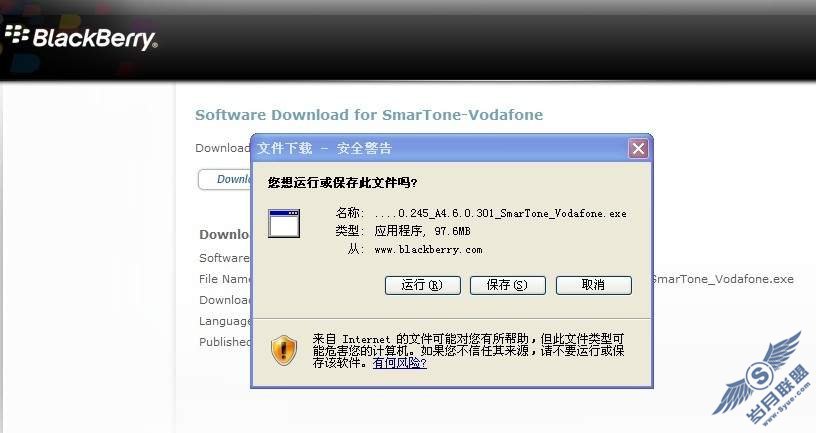Click the 您想运行或保存此文件吗? prompt text

click(x=342, y=183)
